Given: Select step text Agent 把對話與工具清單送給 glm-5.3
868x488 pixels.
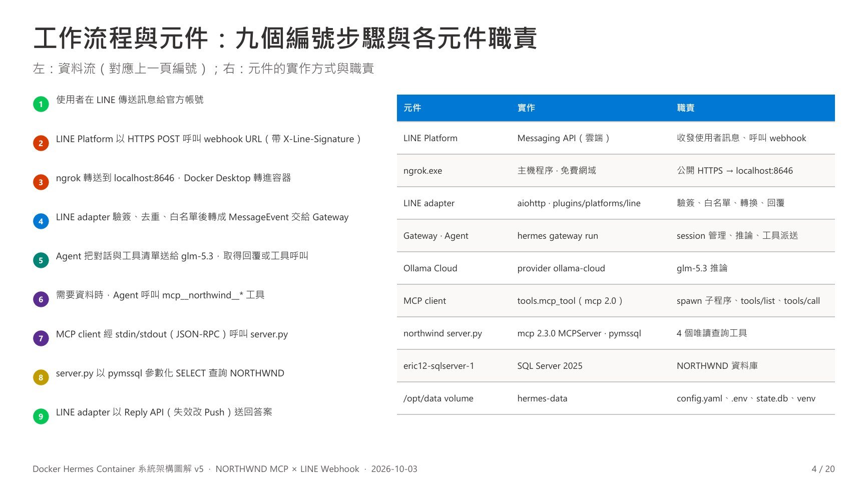Looking at the screenshot, I should point(182,256).
